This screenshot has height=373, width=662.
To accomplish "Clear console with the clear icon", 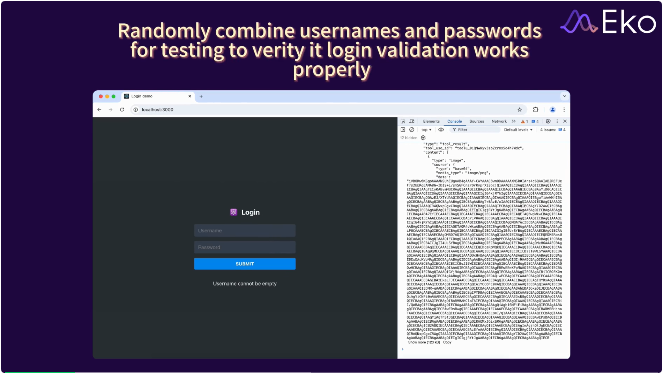I will (412, 130).
